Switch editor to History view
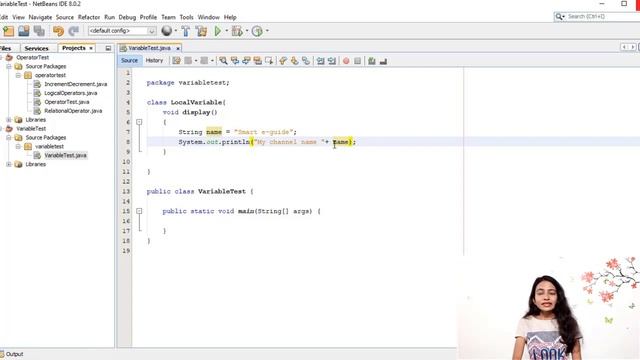The height and width of the screenshot is (360, 640). point(154,60)
